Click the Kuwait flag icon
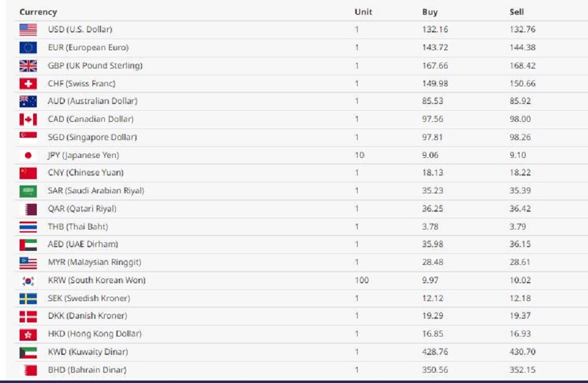Image resolution: width=588 pixels, height=383 pixels. click(28, 352)
